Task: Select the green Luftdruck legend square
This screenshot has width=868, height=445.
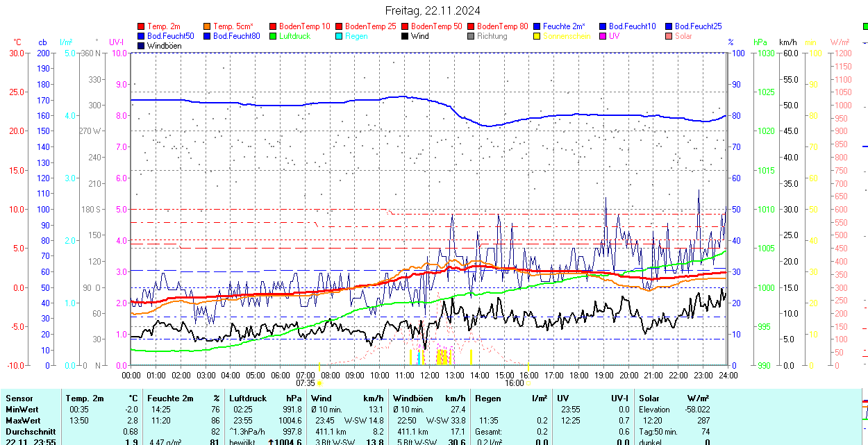Action: [x=274, y=36]
